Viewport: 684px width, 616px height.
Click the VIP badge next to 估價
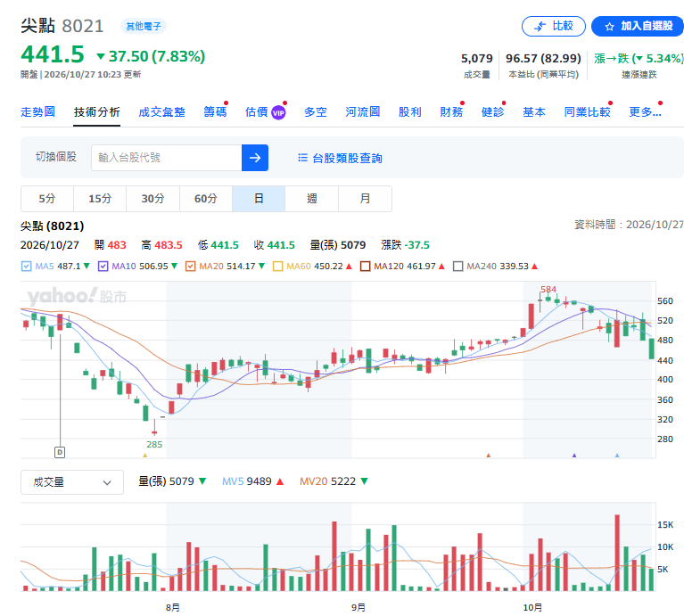(x=278, y=113)
